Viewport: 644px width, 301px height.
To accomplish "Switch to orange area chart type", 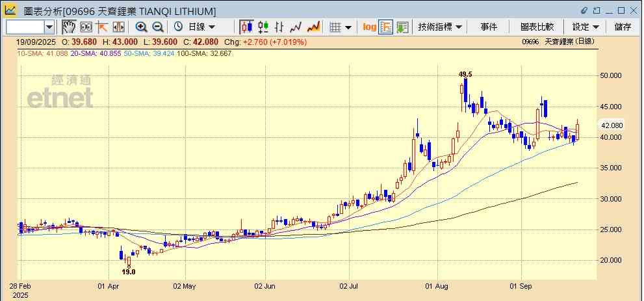I will click(313, 27).
